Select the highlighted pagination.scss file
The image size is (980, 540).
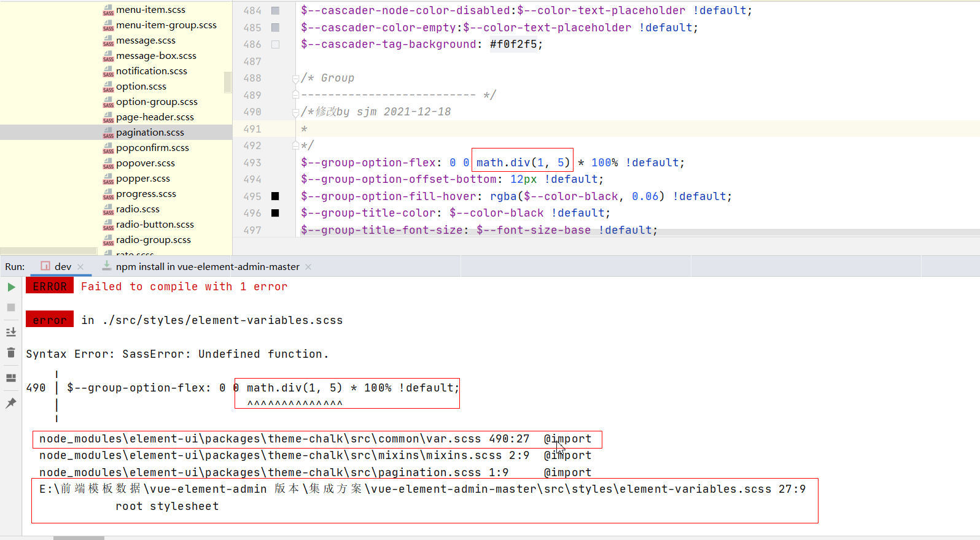pyautogui.click(x=150, y=133)
